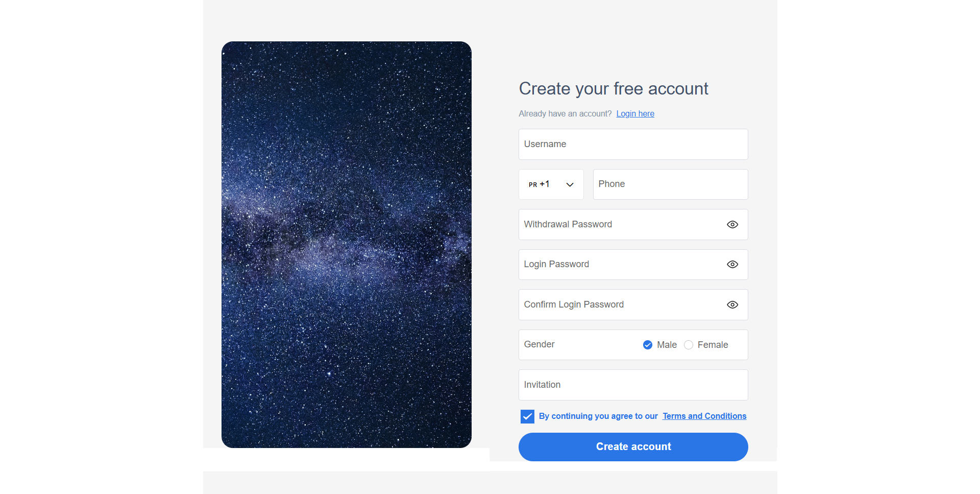Click the Already have an account text
Screen dimensions: 980x494
(x=565, y=114)
